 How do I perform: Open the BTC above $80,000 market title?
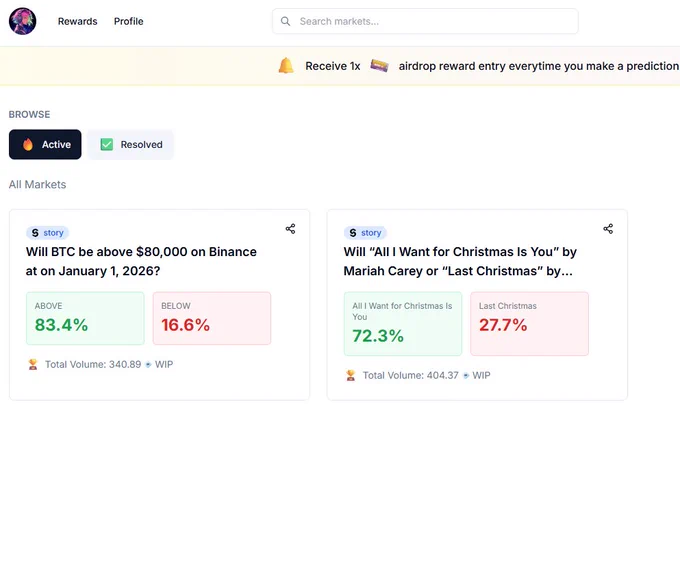click(x=141, y=261)
